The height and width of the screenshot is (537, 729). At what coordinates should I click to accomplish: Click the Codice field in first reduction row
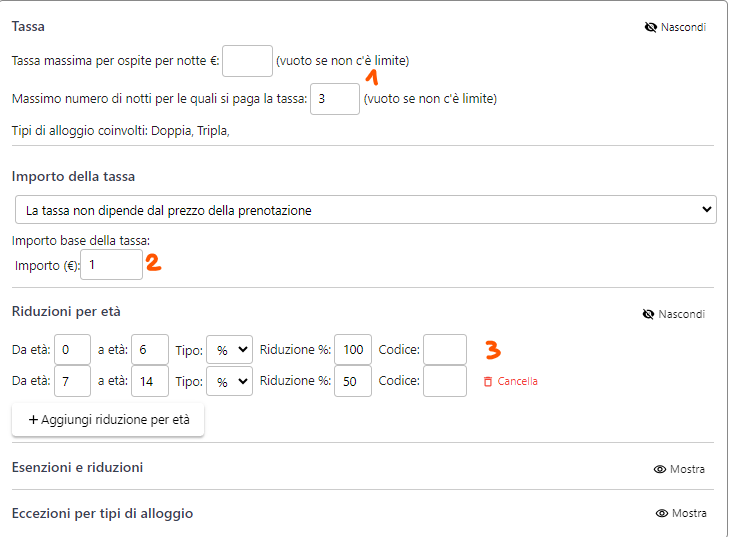(445, 350)
